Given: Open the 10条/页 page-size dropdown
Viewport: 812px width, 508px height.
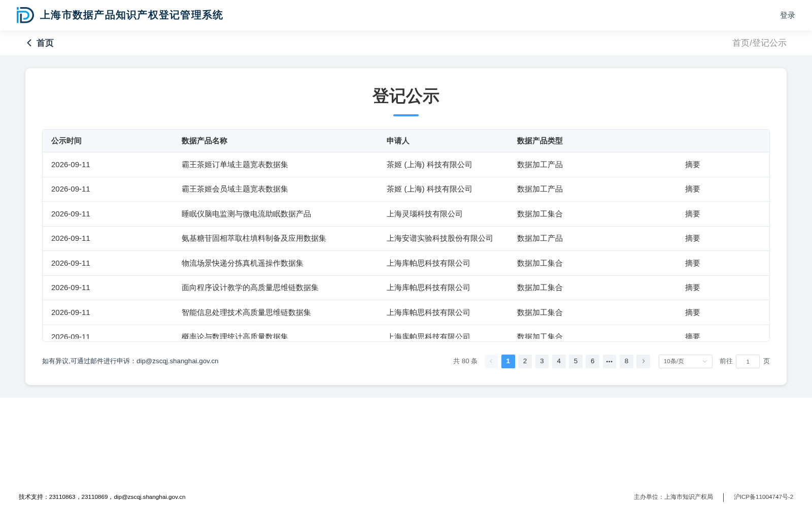Looking at the screenshot, I should [x=685, y=361].
